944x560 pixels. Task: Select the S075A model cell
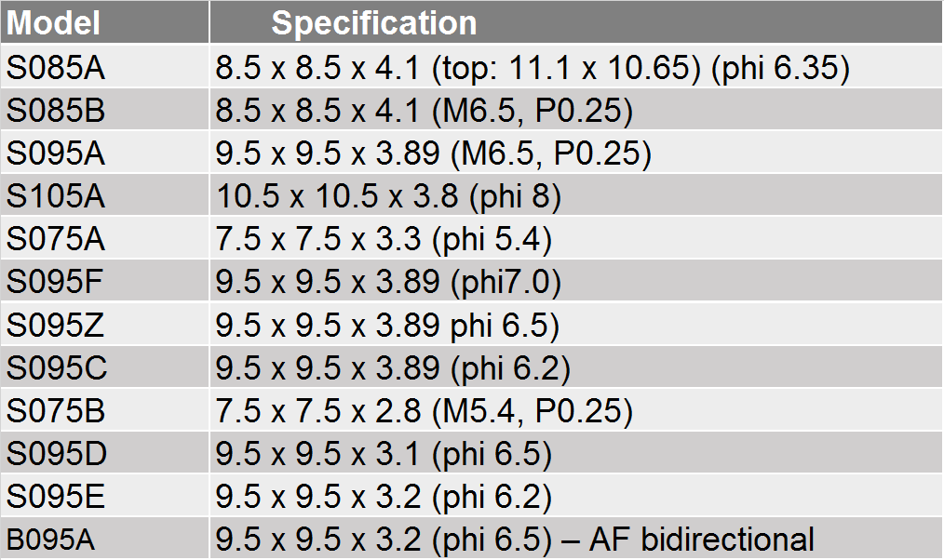click(x=105, y=238)
